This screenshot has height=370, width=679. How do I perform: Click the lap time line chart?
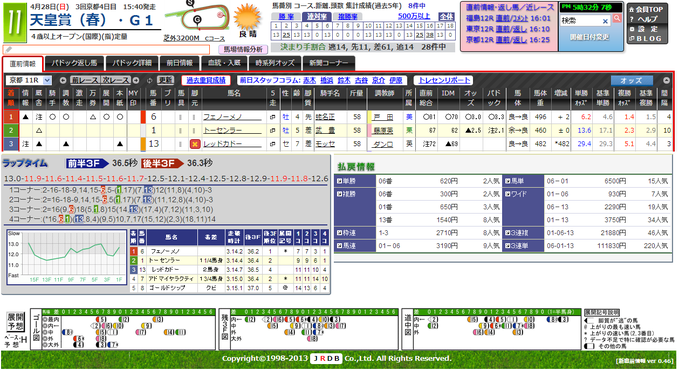pos(66,257)
